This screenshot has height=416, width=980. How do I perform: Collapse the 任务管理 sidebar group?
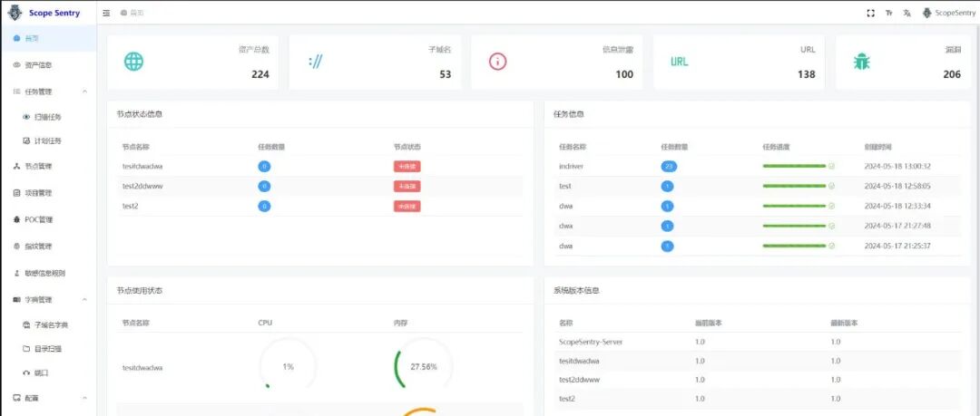click(x=85, y=92)
